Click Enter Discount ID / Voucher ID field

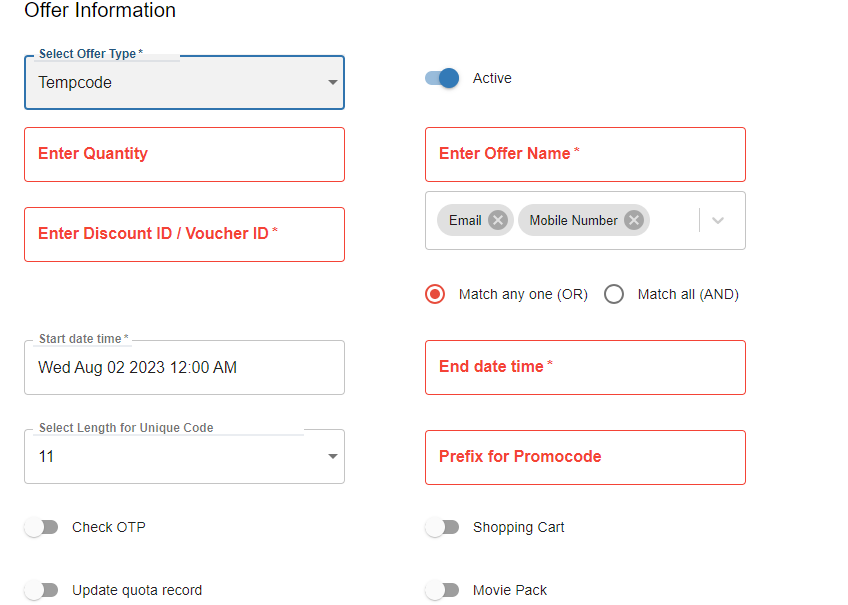point(184,234)
